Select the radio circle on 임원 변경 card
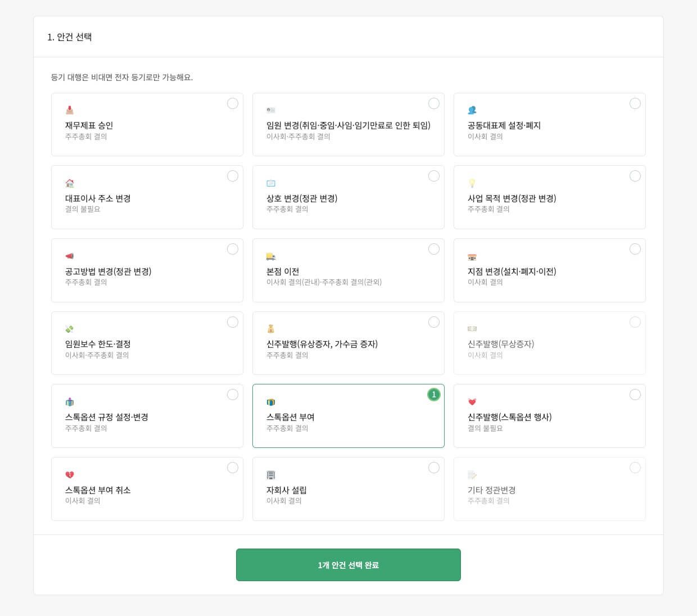 (434, 103)
